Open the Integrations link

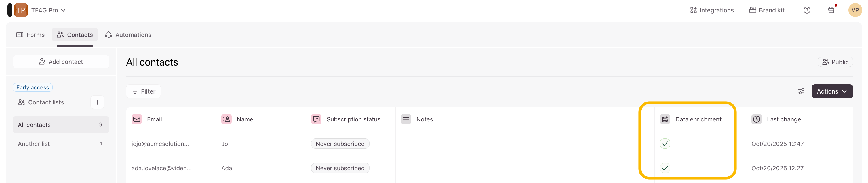click(x=712, y=10)
